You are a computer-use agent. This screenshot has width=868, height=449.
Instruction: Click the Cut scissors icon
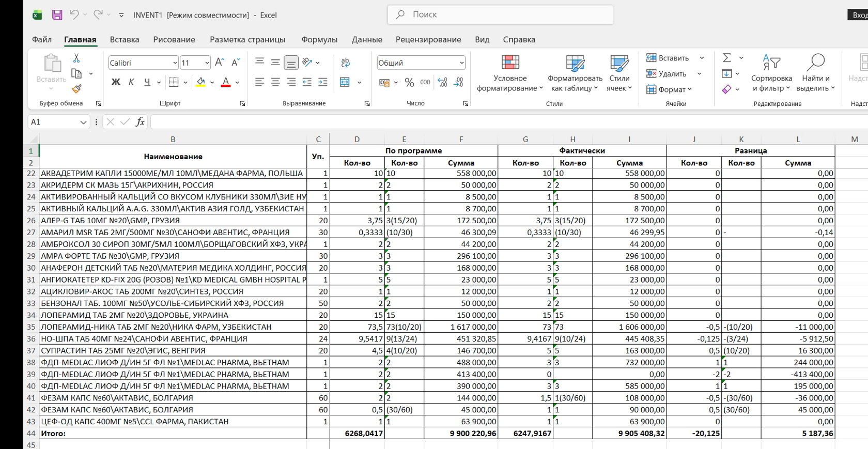pyautogui.click(x=76, y=58)
